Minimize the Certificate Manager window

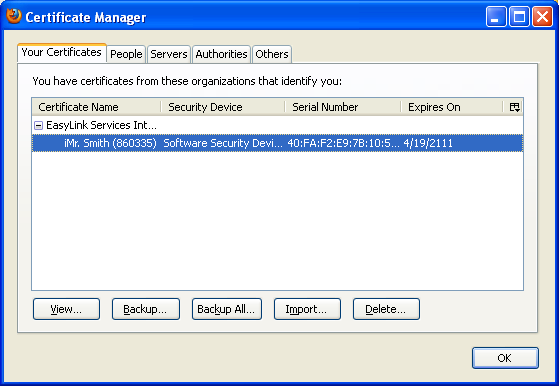pyautogui.click(x=496, y=16)
